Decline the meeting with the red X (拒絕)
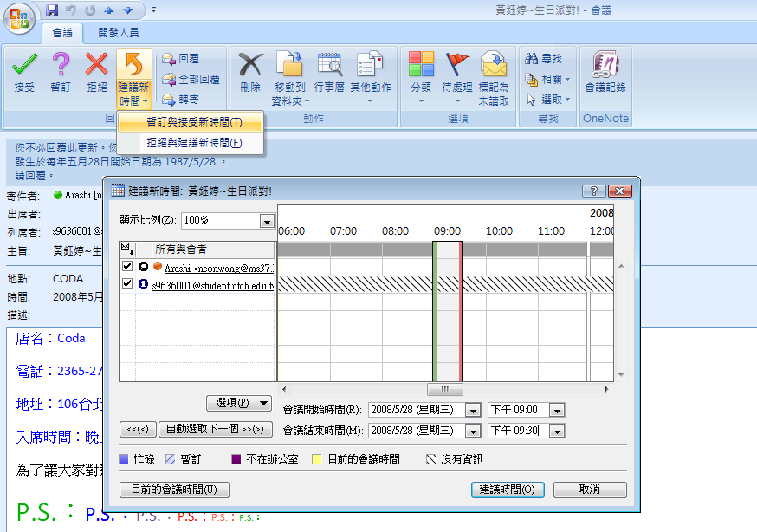This screenshot has width=757, height=532. click(x=96, y=73)
